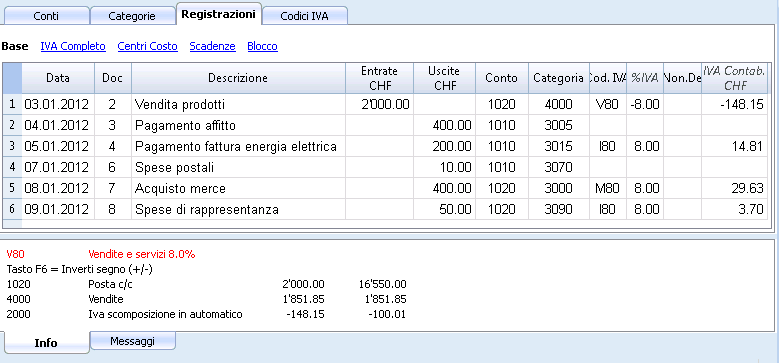Open the Scadenze view link
779x363 pixels.
[213, 46]
